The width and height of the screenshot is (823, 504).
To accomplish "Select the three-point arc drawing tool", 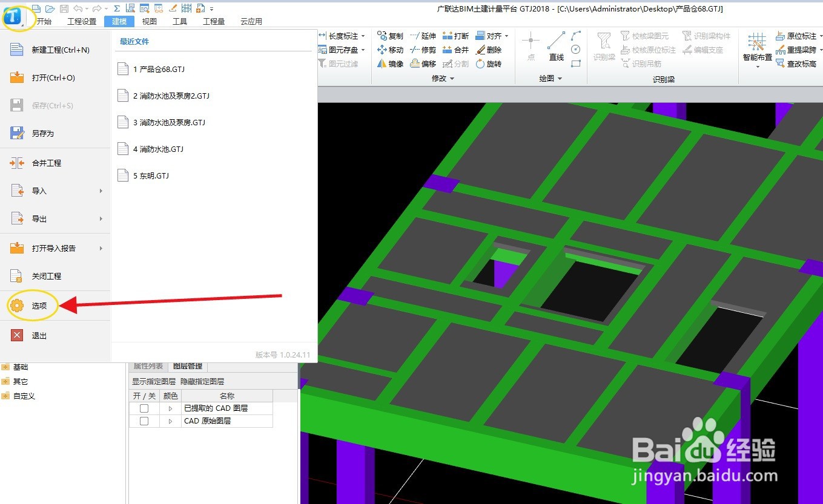I will coord(576,36).
